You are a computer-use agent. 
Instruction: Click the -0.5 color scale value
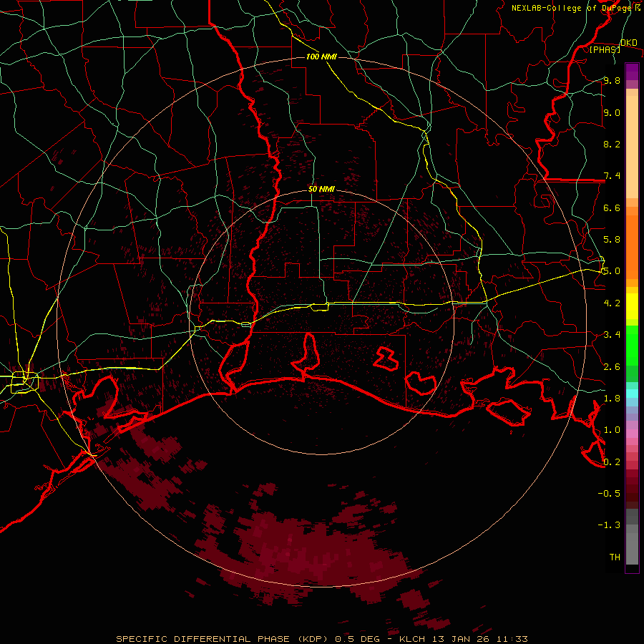[609, 494]
